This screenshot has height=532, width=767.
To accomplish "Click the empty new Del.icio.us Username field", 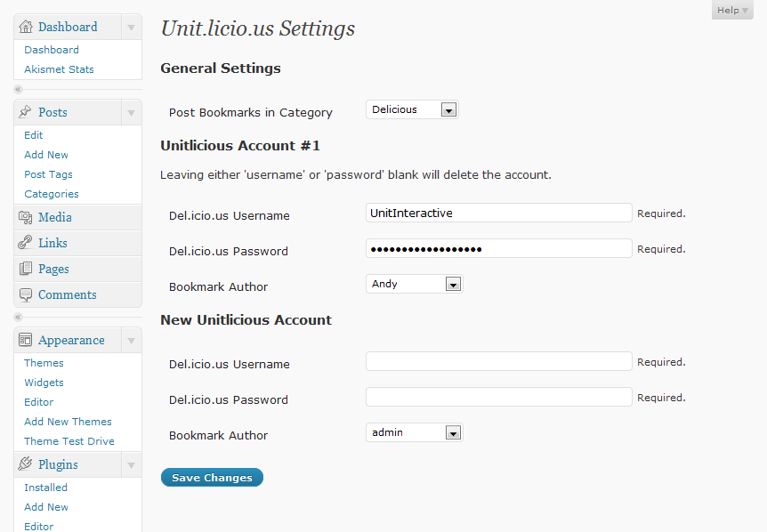I will point(499,361).
